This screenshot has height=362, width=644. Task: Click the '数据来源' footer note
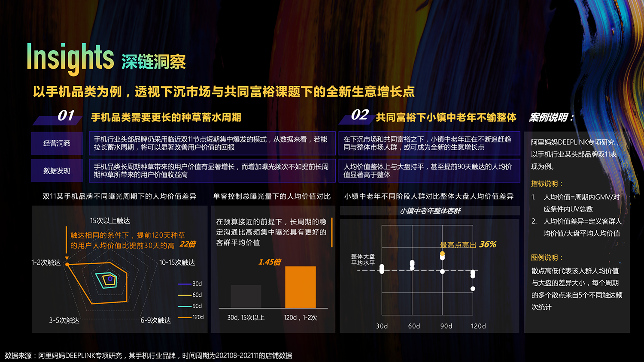pos(149,356)
